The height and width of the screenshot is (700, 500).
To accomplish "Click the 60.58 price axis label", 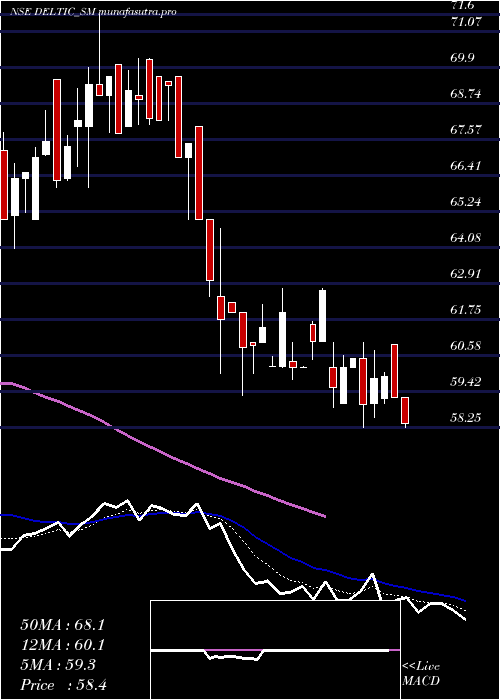I will [467, 346].
